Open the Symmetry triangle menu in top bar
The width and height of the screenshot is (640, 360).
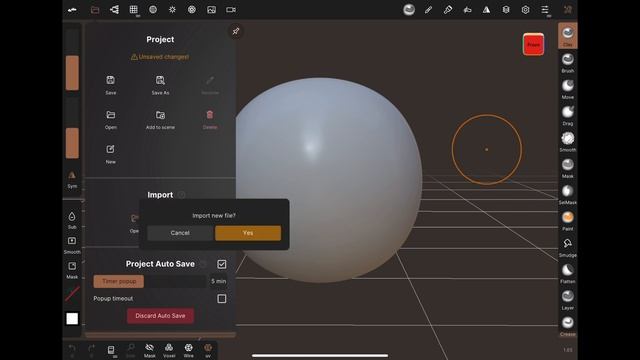(487, 10)
